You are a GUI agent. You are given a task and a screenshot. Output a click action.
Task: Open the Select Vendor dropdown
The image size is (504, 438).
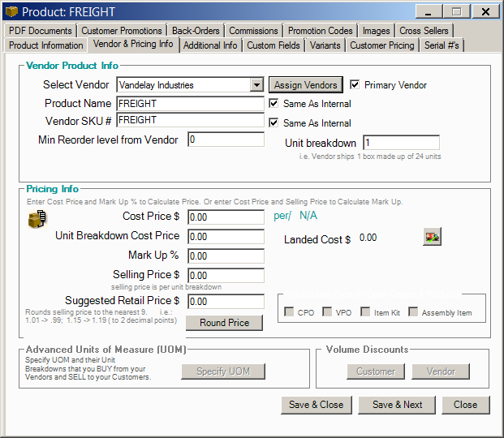[256, 84]
